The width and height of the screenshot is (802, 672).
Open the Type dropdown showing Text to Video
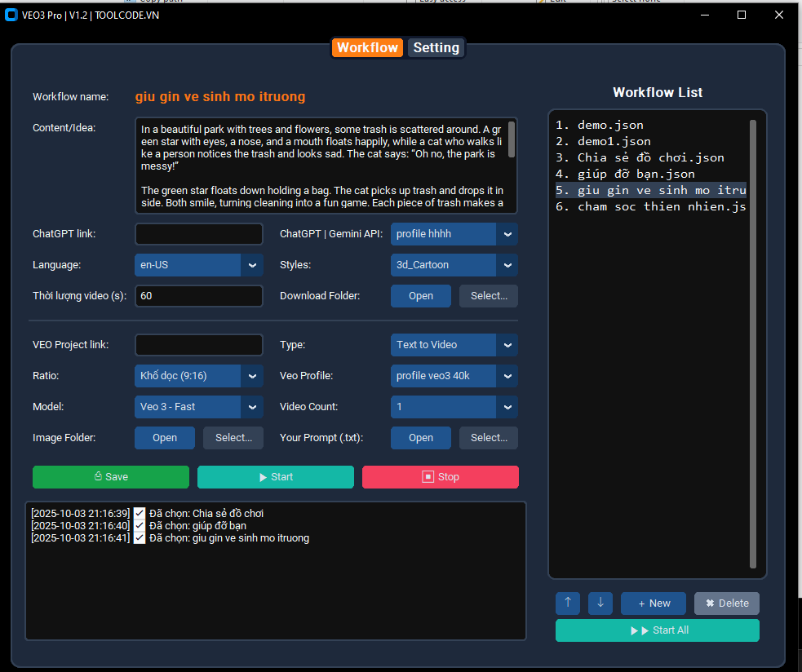[x=454, y=345]
